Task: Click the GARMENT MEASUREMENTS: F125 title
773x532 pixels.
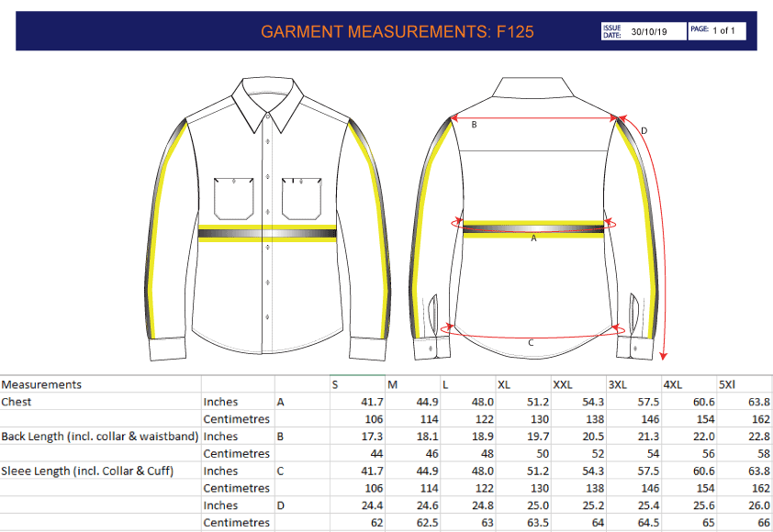Action: pyautogui.click(x=397, y=31)
